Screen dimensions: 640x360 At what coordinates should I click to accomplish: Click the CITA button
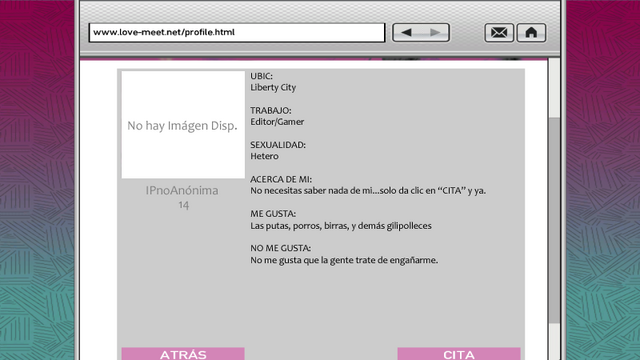459,354
